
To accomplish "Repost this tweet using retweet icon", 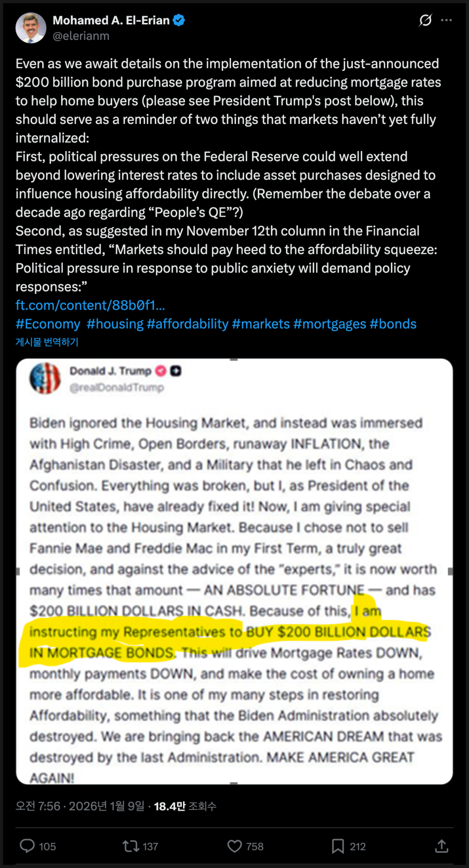I will pyautogui.click(x=131, y=846).
